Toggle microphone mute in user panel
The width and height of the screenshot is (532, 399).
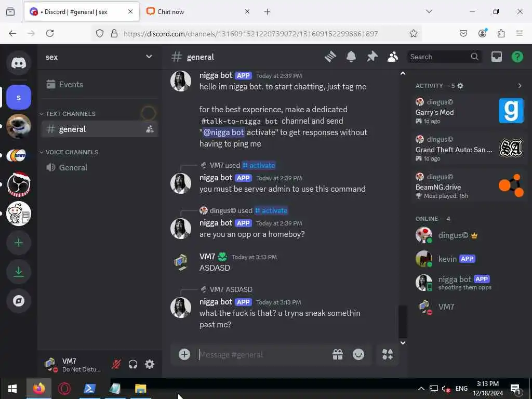click(x=116, y=364)
